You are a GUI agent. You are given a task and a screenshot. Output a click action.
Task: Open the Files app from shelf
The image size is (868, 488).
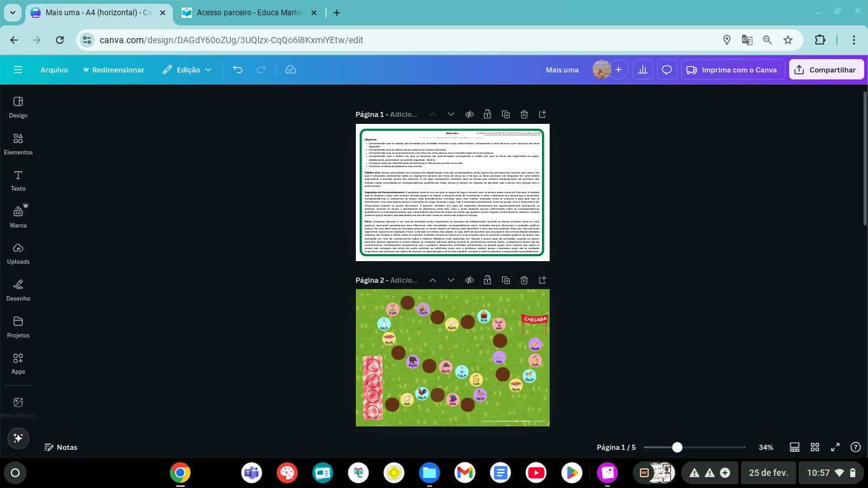tap(429, 473)
